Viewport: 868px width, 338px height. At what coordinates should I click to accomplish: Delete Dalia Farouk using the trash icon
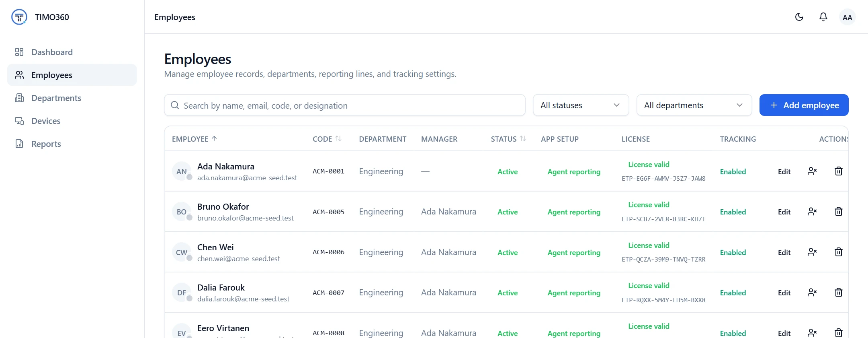(x=839, y=293)
